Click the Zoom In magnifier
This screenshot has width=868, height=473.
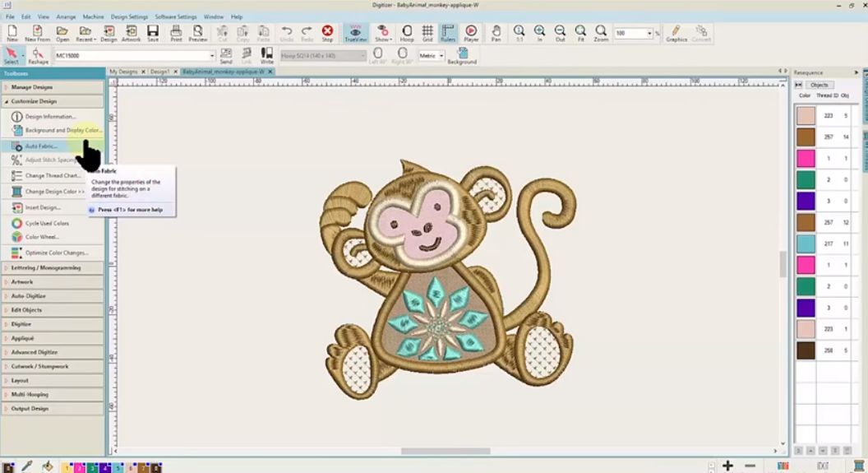point(540,33)
